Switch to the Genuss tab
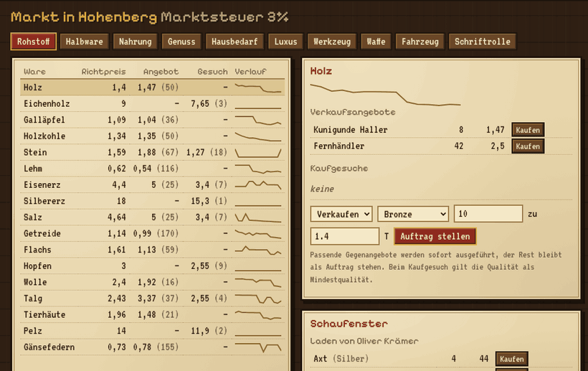This screenshot has width=588, height=371. tap(181, 42)
